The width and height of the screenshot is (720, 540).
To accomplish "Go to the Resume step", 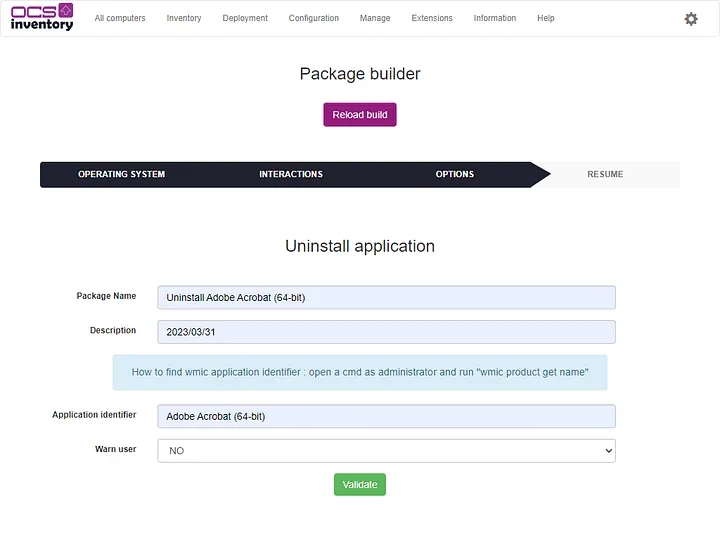I will [605, 174].
